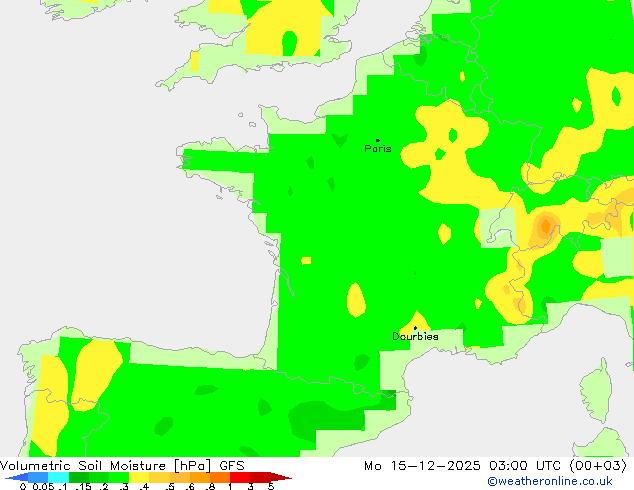Click the red legend swatch after 1
The image size is (634, 490).
[240, 477]
